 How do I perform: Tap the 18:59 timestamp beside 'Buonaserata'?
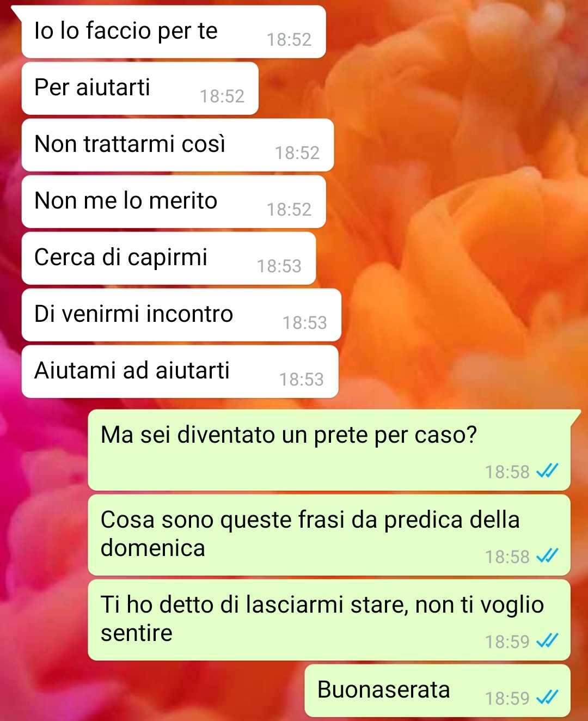507,698
